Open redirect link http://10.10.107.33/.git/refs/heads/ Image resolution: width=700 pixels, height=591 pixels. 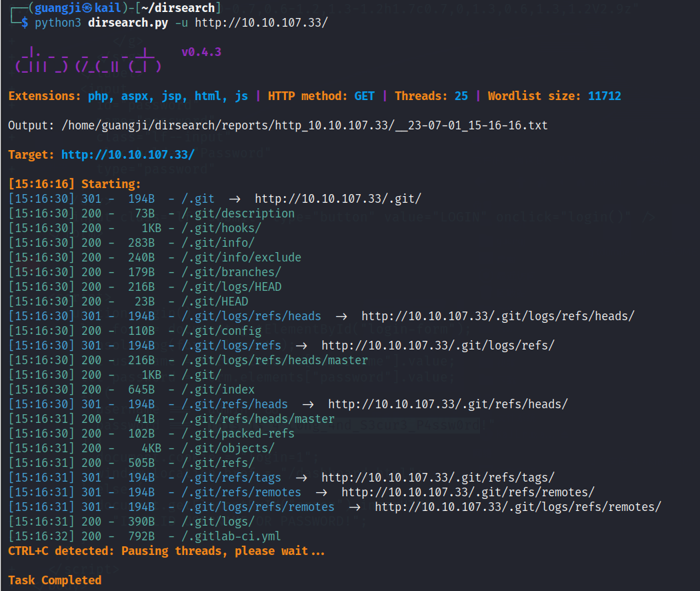(x=448, y=404)
